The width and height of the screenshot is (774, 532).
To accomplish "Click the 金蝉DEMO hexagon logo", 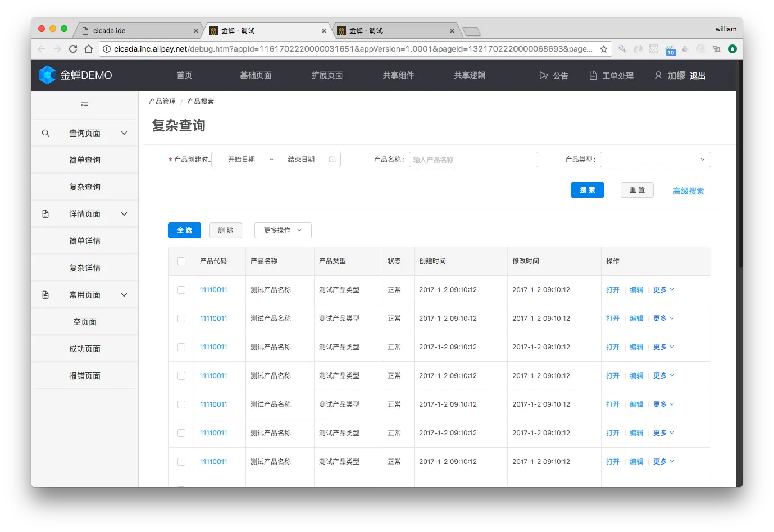I will pyautogui.click(x=47, y=75).
